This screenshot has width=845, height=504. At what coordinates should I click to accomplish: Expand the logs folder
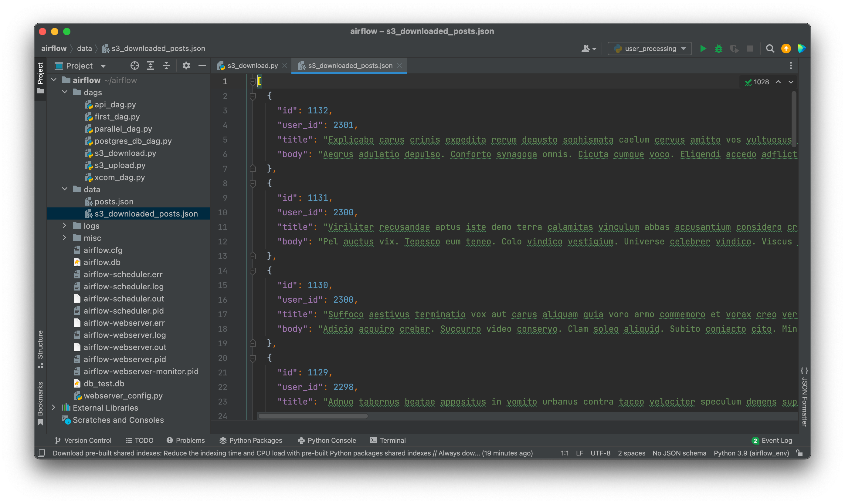(65, 226)
